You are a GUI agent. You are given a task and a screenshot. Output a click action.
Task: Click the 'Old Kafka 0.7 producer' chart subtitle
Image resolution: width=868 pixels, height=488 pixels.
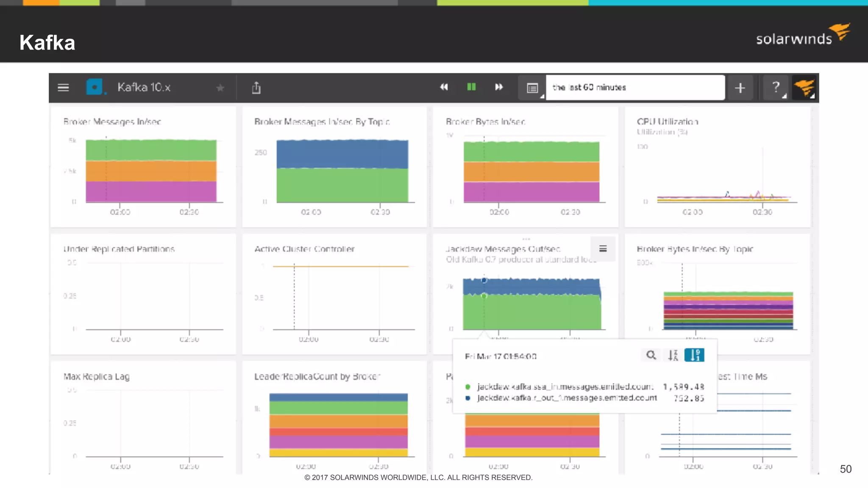pyautogui.click(x=520, y=260)
